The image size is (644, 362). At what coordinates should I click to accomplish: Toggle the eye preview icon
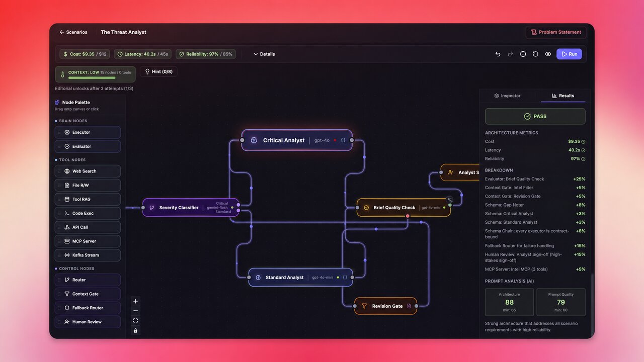click(548, 54)
